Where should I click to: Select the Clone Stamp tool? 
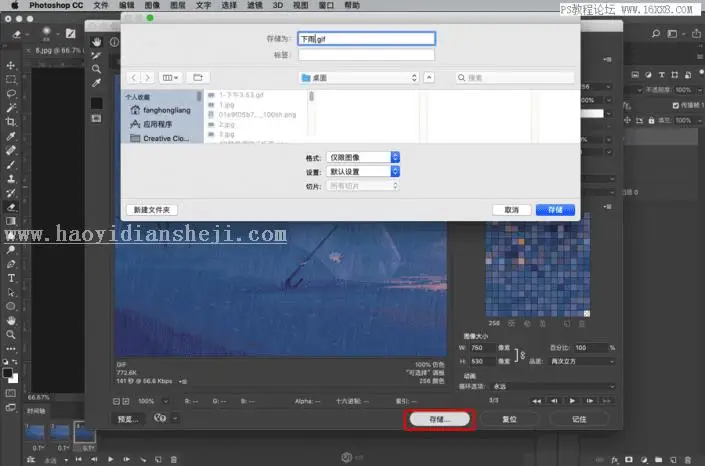click(11, 179)
